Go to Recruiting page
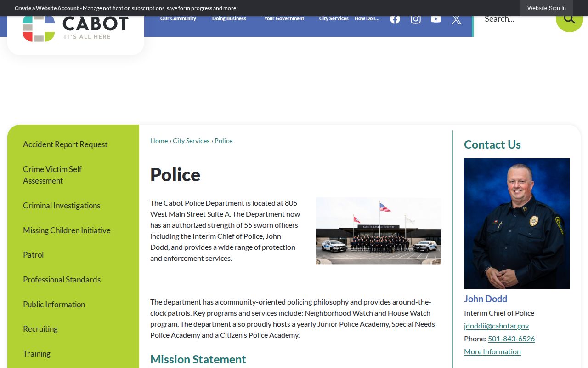Viewport: 588px width, 368px height. 40,329
